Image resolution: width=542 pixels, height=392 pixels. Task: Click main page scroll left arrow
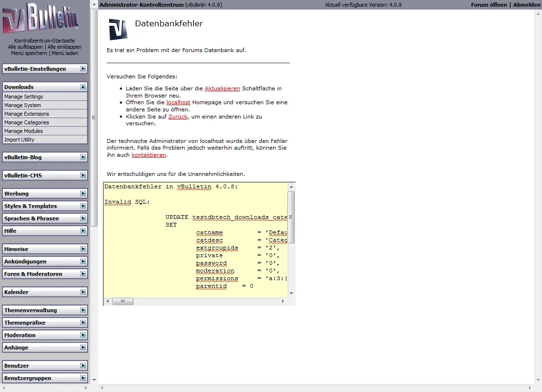pos(102,388)
